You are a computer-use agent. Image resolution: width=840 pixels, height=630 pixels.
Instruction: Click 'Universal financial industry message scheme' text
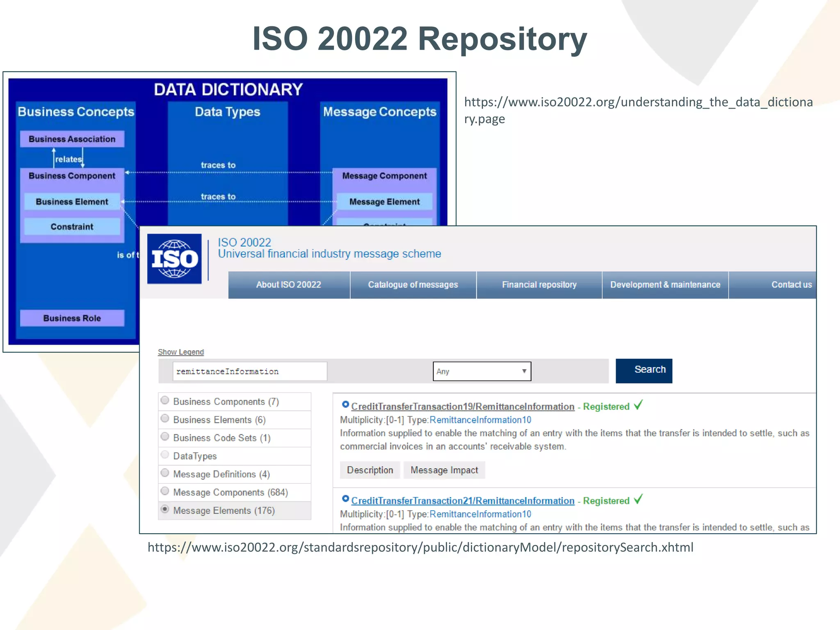tap(329, 254)
